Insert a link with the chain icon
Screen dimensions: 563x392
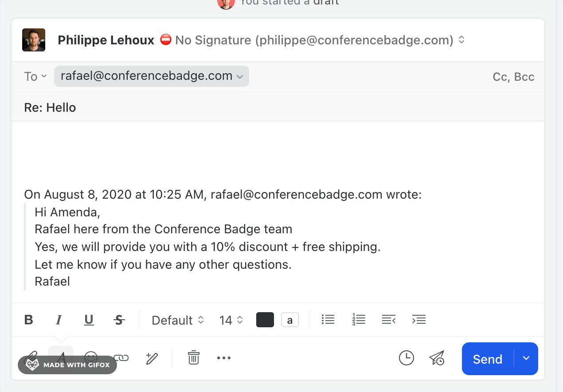click(121, 357)
